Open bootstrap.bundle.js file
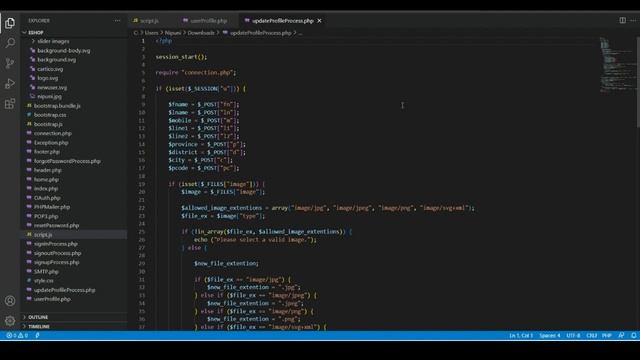 [x=57, y=106]
